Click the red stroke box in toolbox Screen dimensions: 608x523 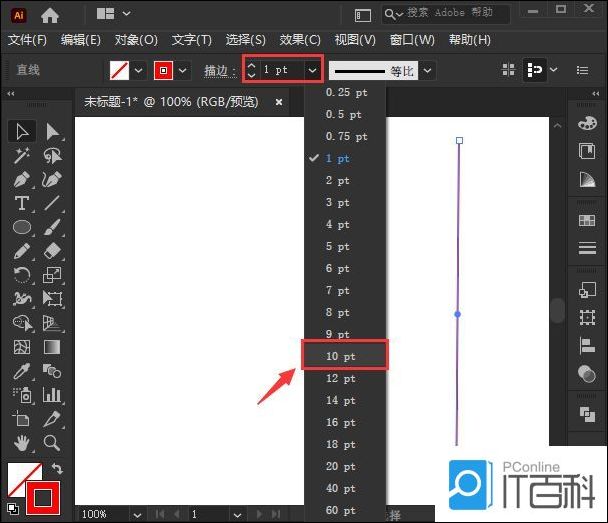43,498
